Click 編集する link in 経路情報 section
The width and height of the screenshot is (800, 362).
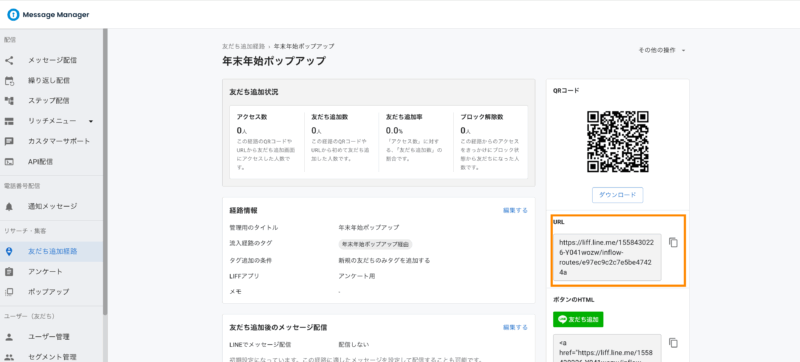[515, 210]
